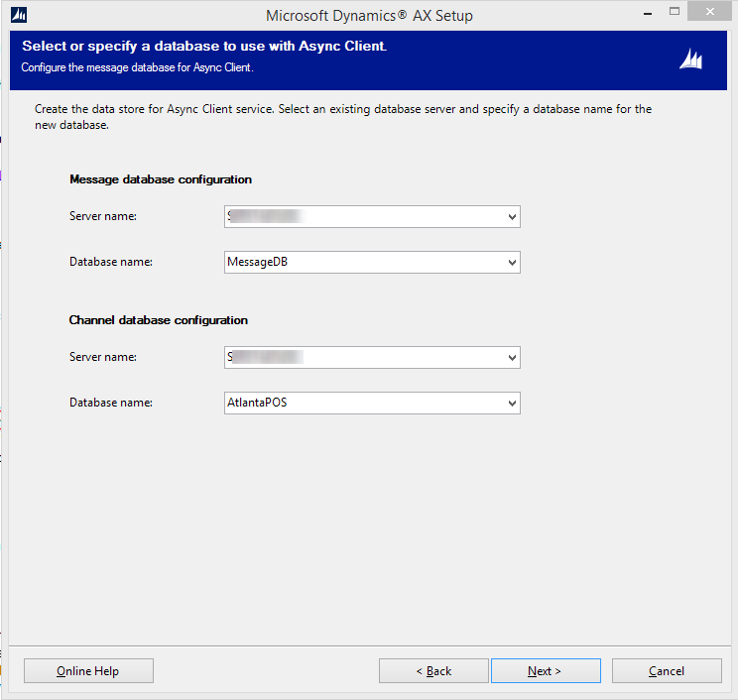Open Online Help
738x700 pixels.
(88, 671)
